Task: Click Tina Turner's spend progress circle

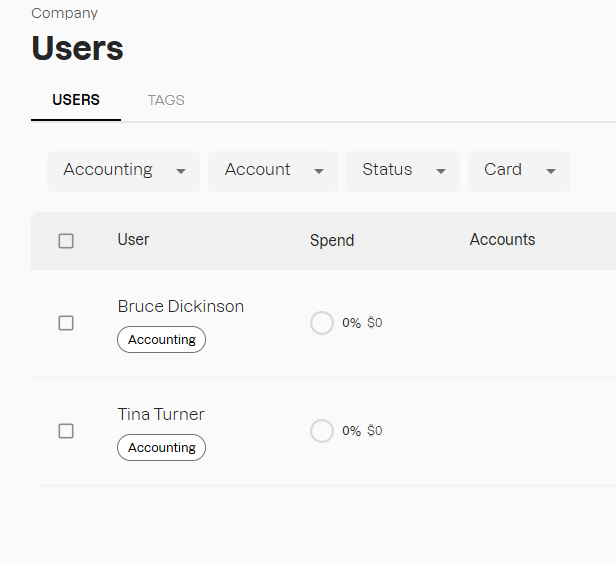Action: 322,431
